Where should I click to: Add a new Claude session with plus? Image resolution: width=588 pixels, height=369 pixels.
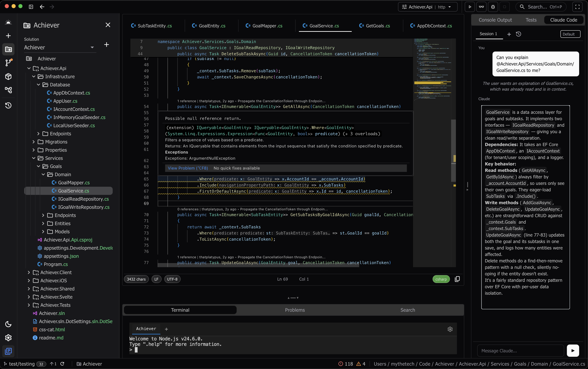click(509, 34)
